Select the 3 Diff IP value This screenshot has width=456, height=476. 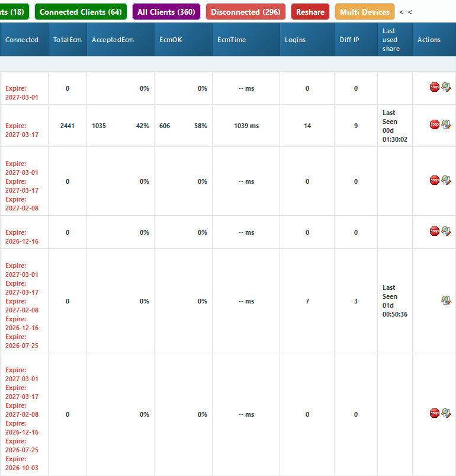point(356,301)
